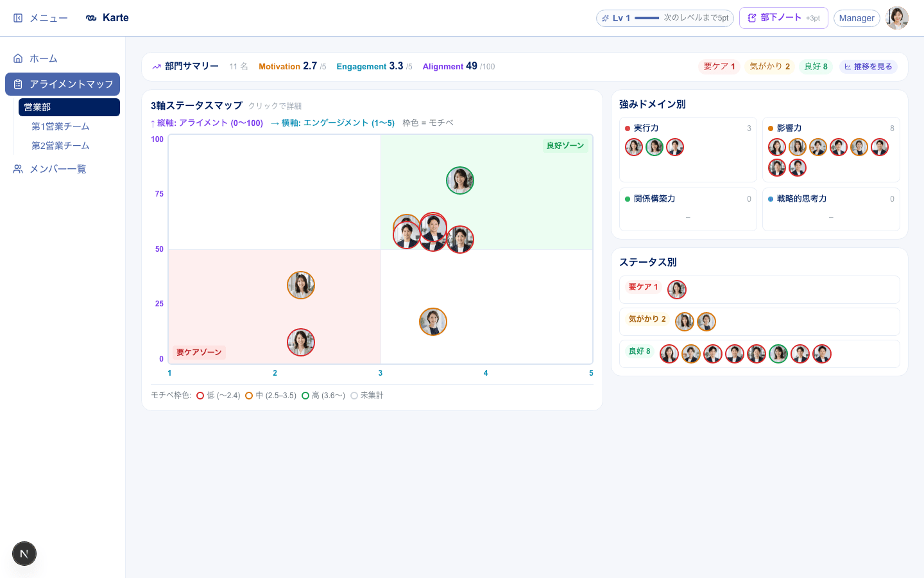Select sixth avatar in 影響力 top row
Image resolution: width=924 pixels, height=578 pixels.
(x=880, y=147)
